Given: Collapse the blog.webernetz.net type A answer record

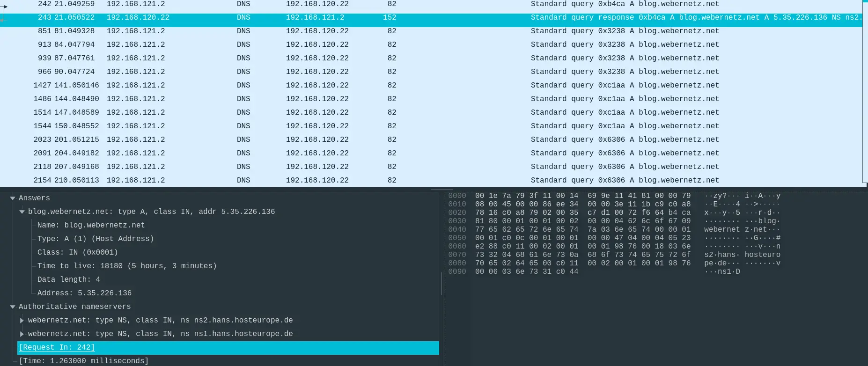Looking at the screenshot, I should (22, 212).
